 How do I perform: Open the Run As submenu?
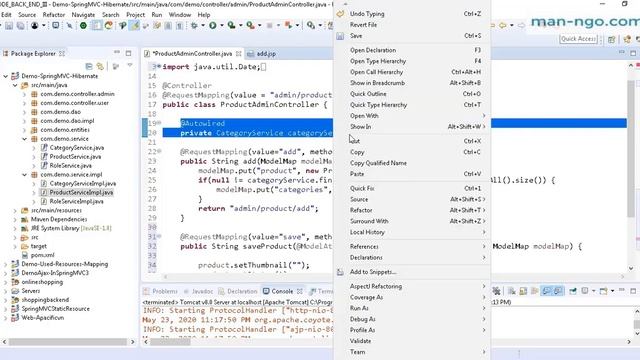click(x=412, y=308)
